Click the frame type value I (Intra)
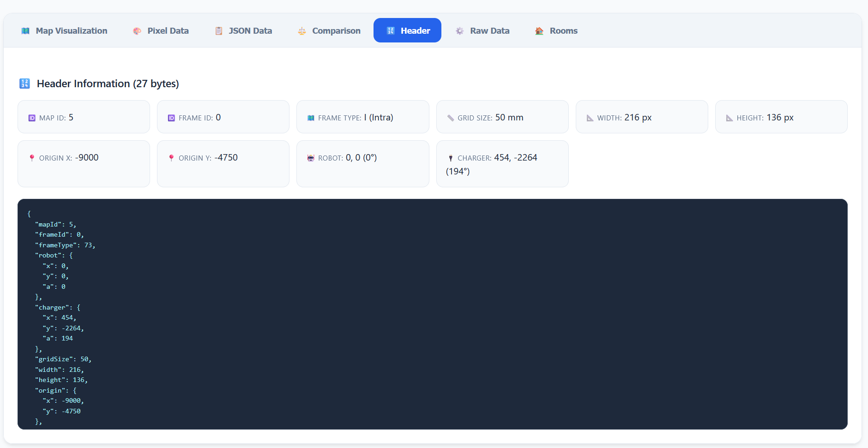The height and width of the screenshot is (448, 868). point(379,118)
